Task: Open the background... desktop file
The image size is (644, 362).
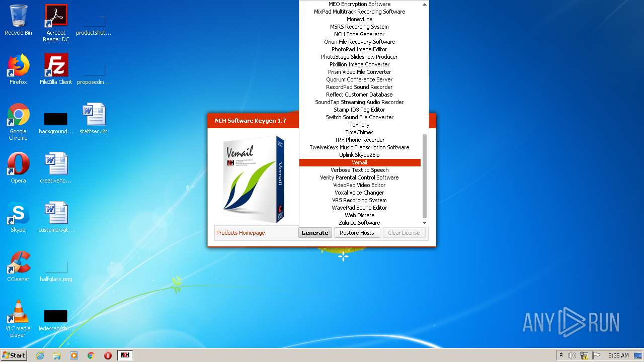Action: pyautogui.click(x=56, y=124)
